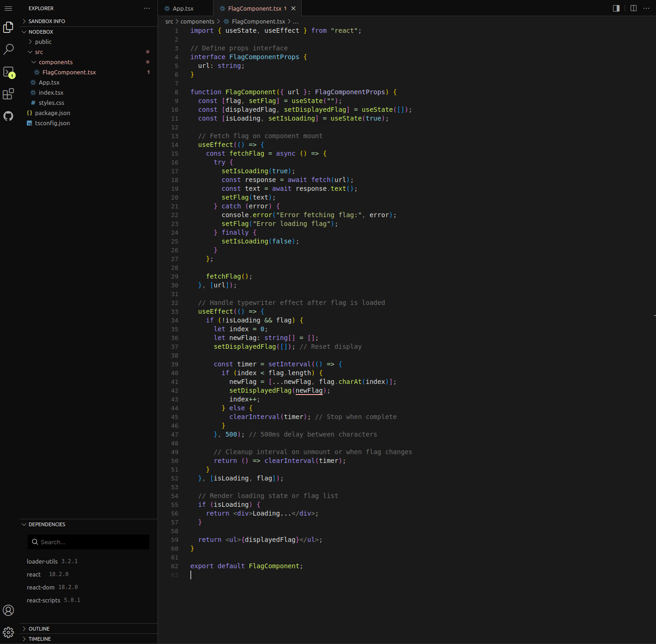656x644 pixels.
Task: Close the FlagComponent.tsx tab
Action: click(x=293, y=8)
